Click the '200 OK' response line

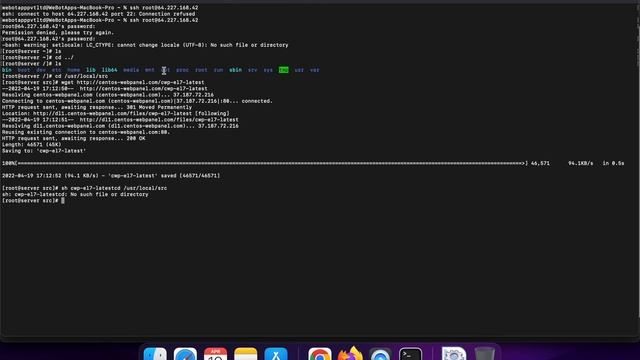click(73, 138)
